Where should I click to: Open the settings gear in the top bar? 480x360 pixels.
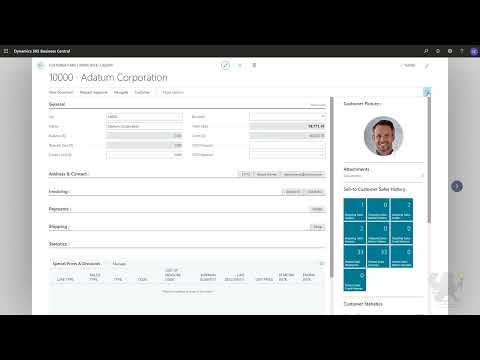(450, 51)
